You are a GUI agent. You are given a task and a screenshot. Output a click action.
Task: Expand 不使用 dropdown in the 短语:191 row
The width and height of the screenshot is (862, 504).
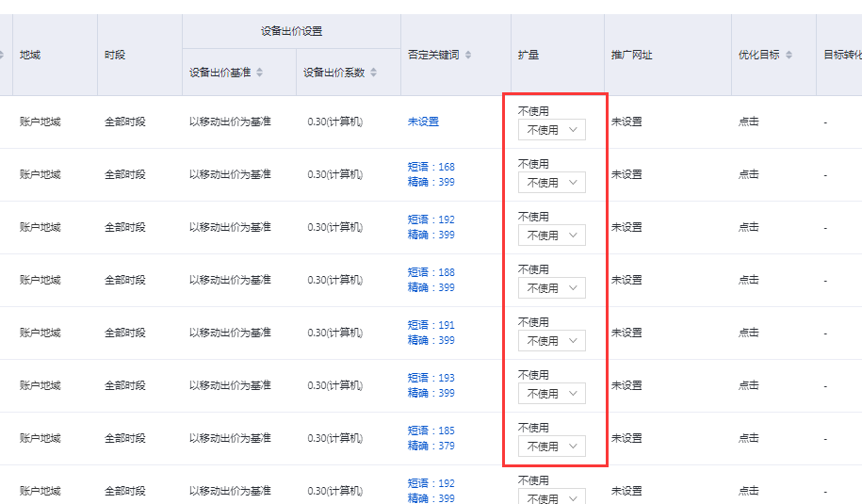(x=552, y=341)
